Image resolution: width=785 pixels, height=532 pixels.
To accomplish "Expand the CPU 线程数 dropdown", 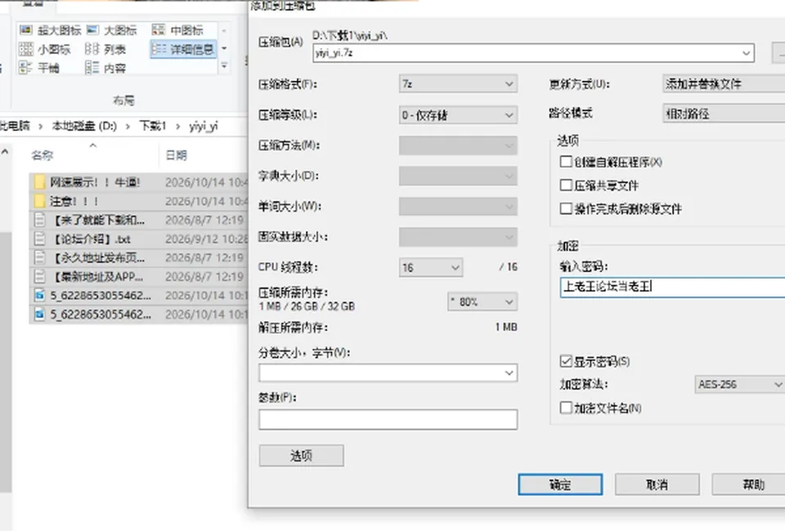I will [431, 267].
